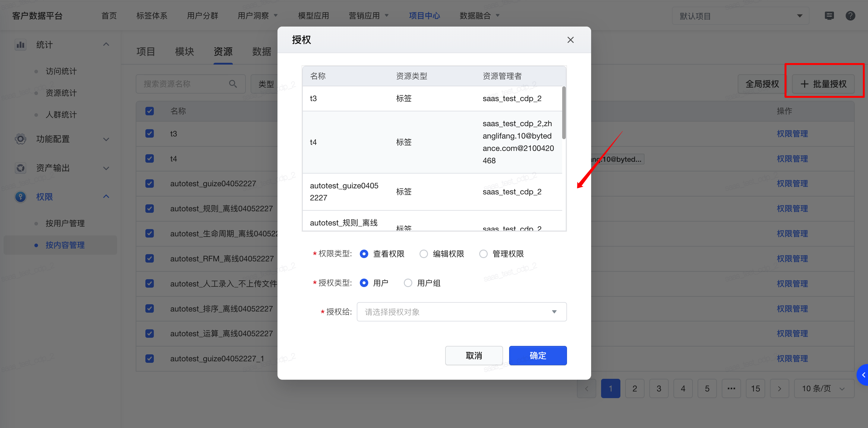
Task: Switch to the 模块 tab
Action: pos(184,52)
